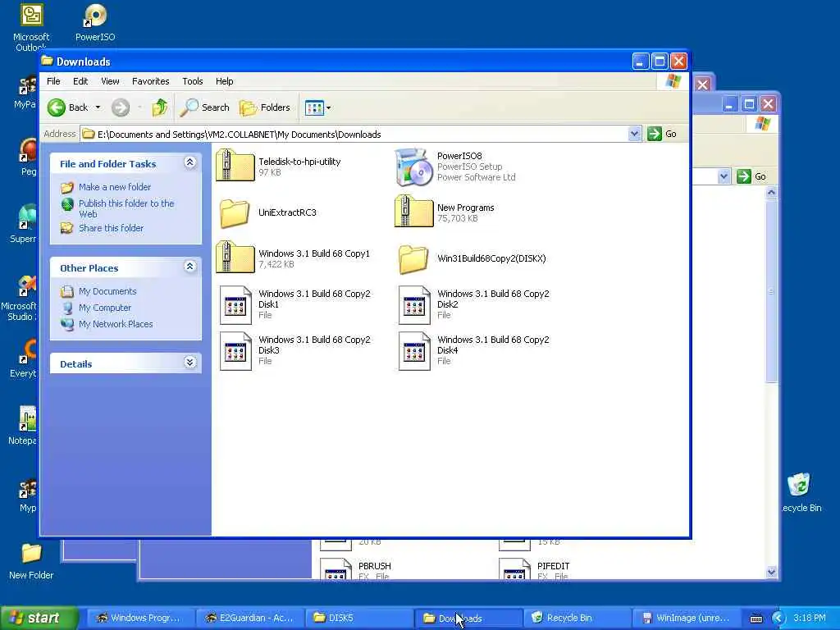Click Go button in background window
Viewport: 840px width, 630px height.
tap(751, 176)
